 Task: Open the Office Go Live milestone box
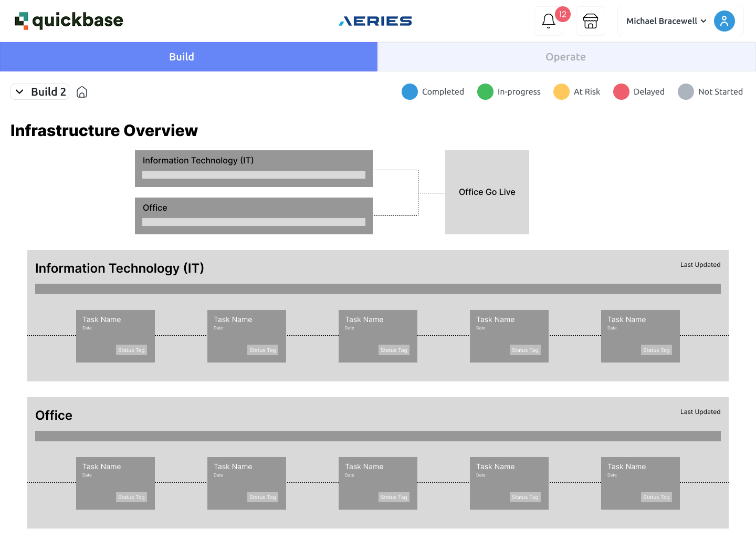tap(487, 192)
